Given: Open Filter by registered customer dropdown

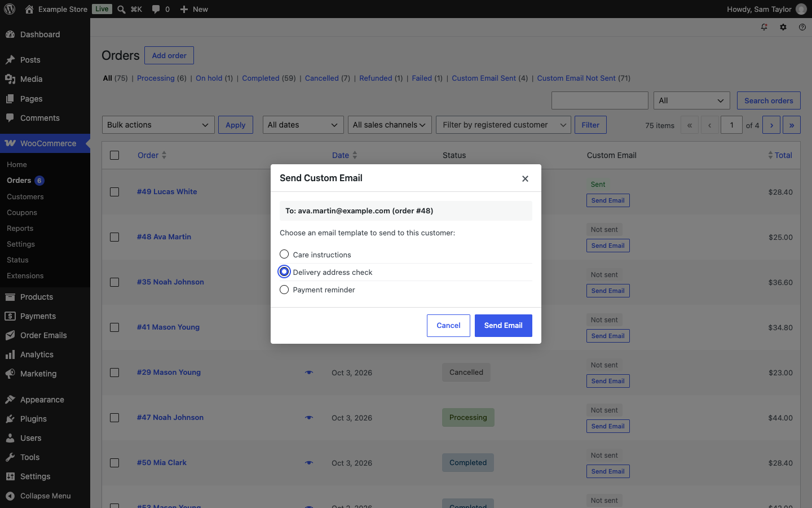Looking at the screenshot, I should [x=504, y=125].
